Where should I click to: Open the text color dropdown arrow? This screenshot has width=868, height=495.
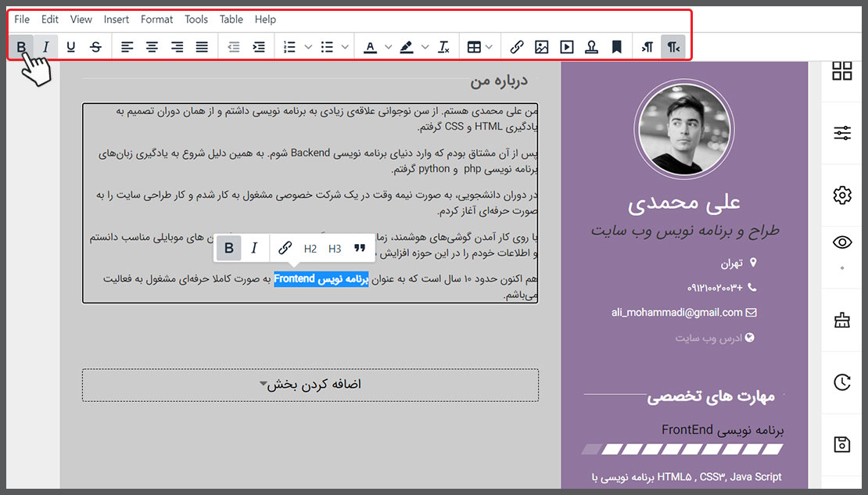(x=389, y=47)
